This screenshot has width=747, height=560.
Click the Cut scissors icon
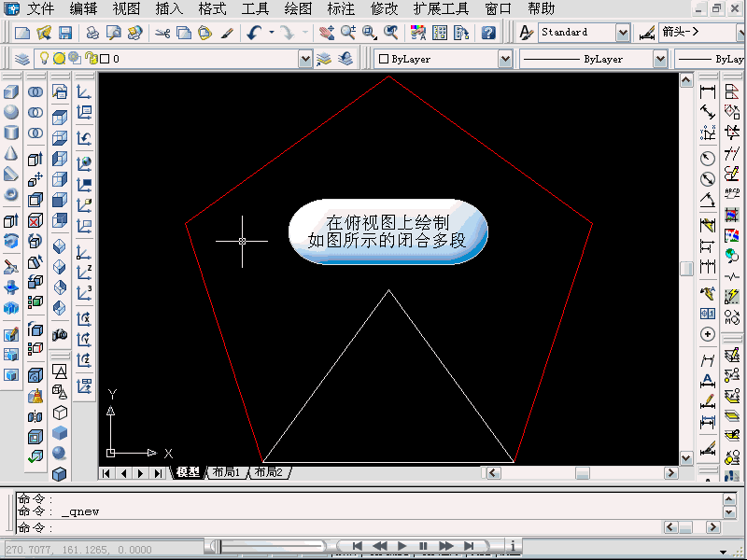tap(162, 33)
